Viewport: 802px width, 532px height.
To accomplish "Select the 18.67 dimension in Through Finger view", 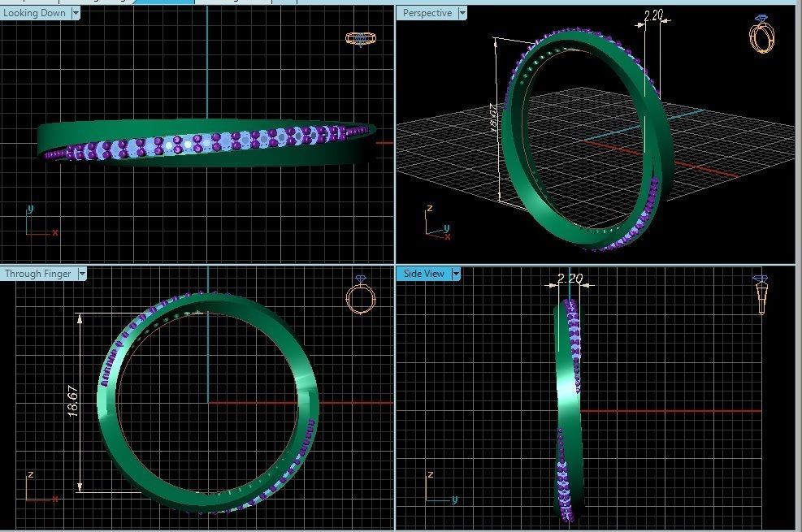I will [72, 401].
